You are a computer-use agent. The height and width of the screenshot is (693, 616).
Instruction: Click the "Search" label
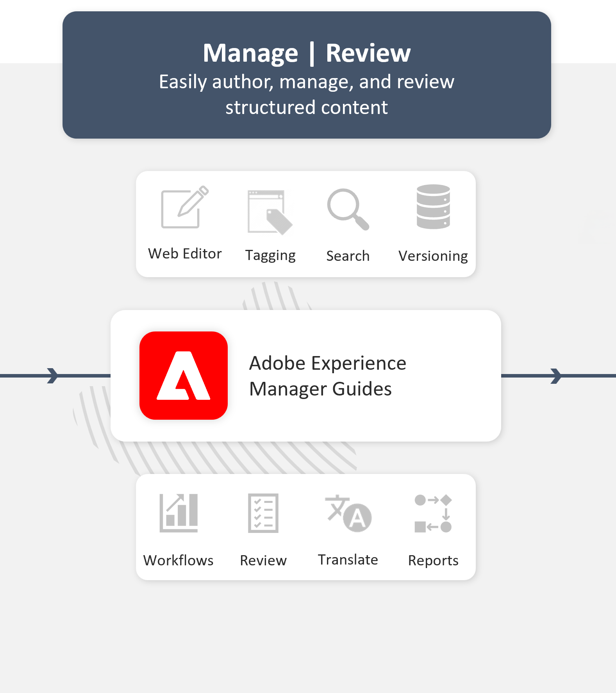(348, 256)
